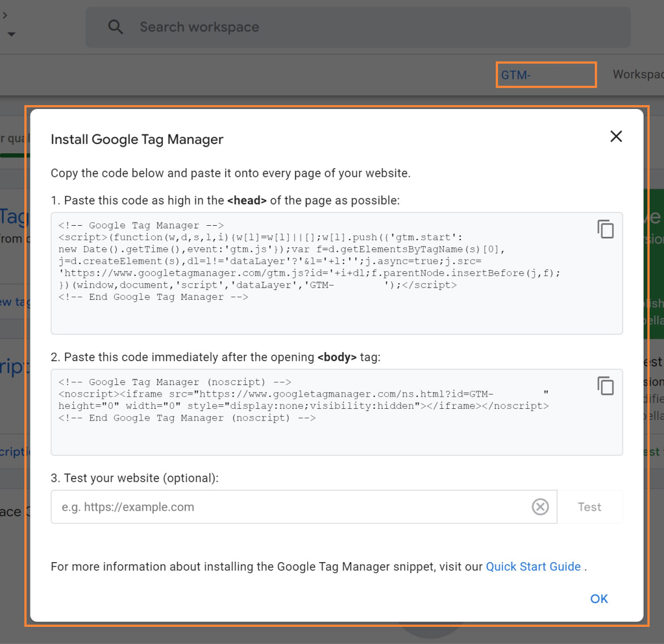
Task: Expand the top-left chevron arrow
Action: coord(5,15)
